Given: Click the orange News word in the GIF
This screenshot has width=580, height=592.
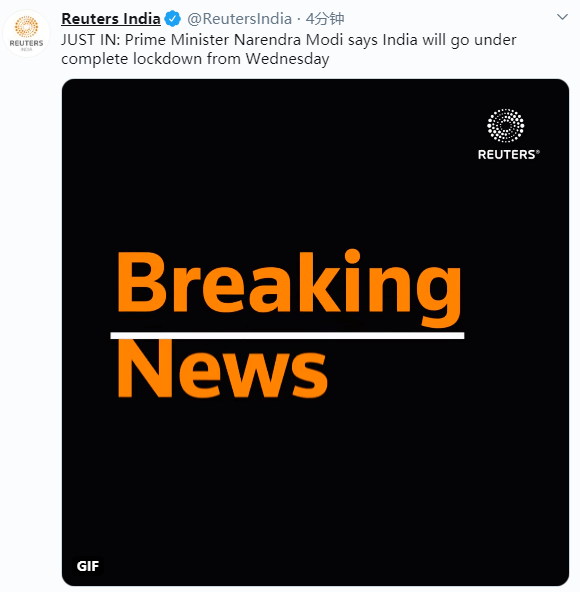Looking at the screenshot, I should tap(222, 369).
